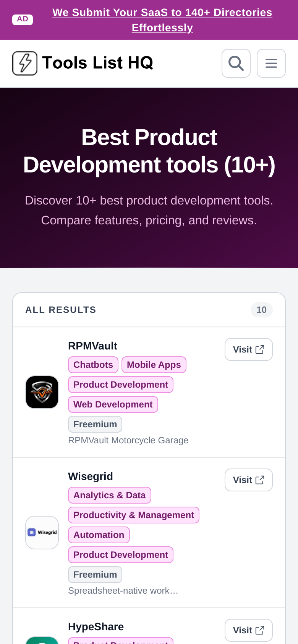Screen dimensions: 298x644
Task: Select the Analytics & Data tag
Action: coord(110,495)
